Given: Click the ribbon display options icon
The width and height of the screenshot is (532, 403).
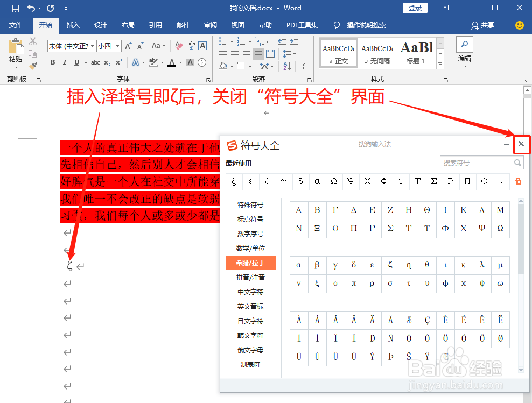Looking at the screenshot, I should [x=445, y=8].
